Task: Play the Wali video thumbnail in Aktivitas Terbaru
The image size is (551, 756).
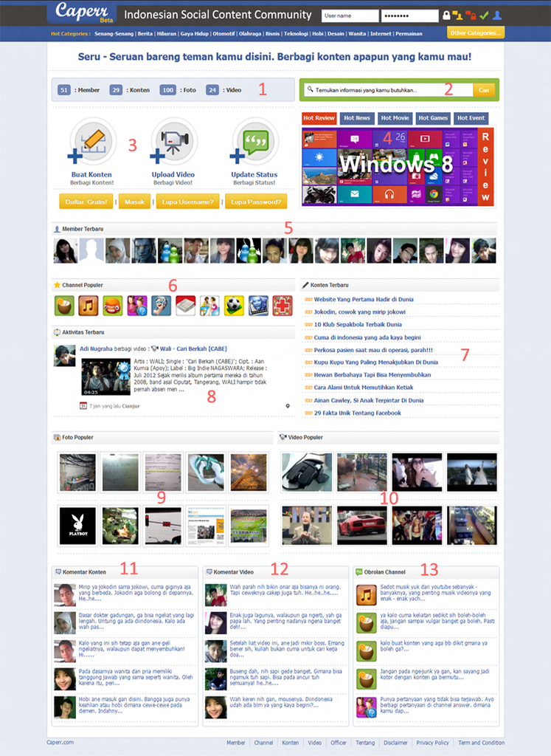Action: (x=106, y=377)
